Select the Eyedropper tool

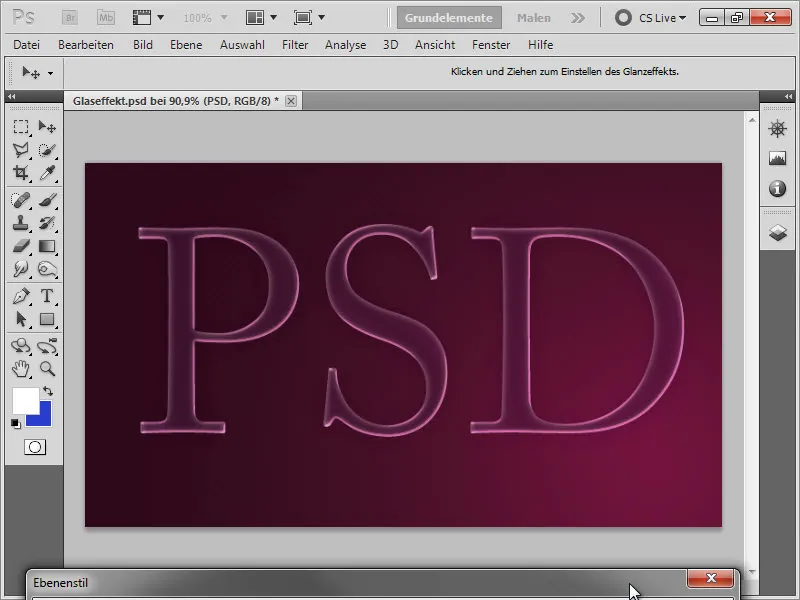point(47,173)
